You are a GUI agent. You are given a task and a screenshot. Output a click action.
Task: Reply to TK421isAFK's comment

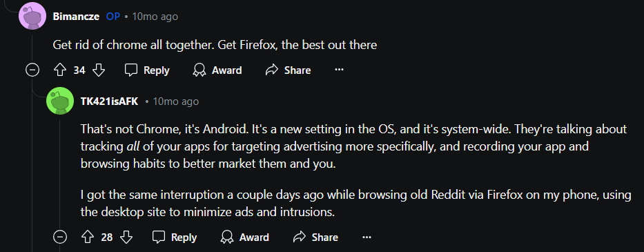[175, 238]
